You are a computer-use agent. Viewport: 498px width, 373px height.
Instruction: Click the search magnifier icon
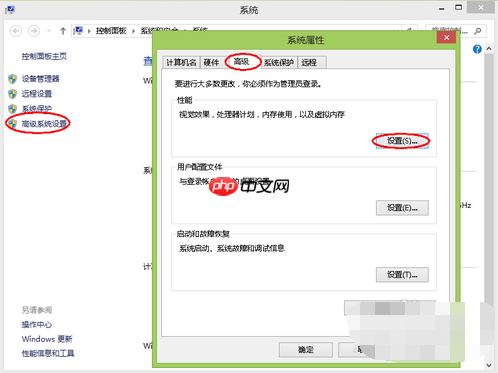point(478,31)
